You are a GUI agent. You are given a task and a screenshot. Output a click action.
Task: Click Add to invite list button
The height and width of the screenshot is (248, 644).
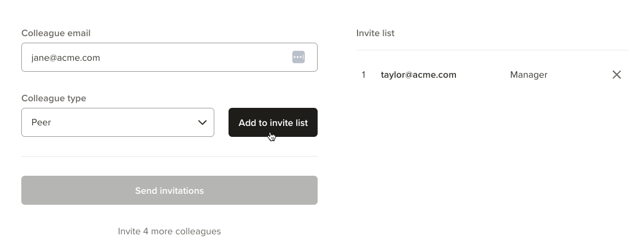click(273, 123)
